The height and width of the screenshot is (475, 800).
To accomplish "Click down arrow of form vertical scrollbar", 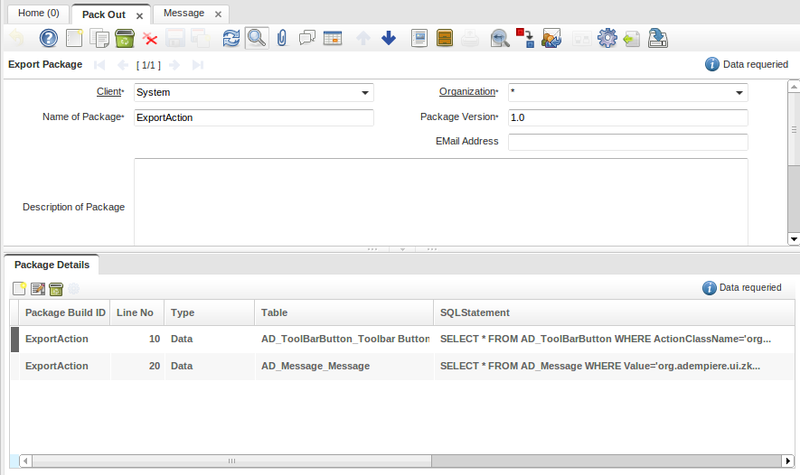I will [x=794, y=239].
